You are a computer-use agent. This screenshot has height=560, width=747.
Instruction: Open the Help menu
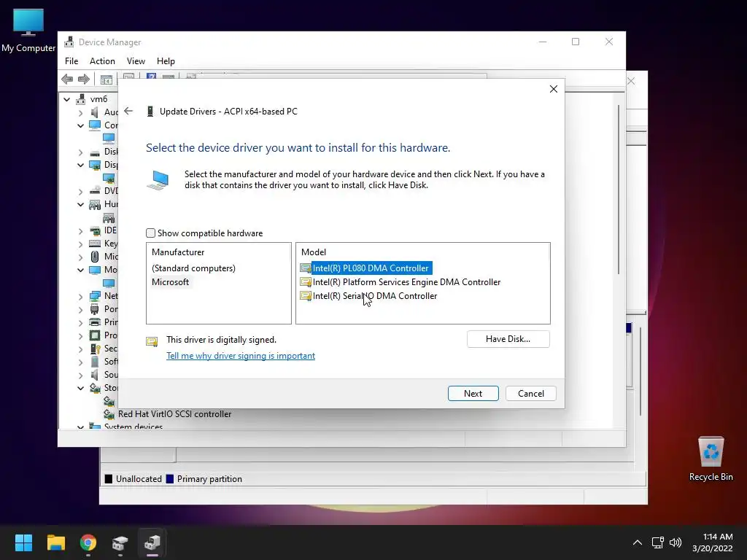click(166, 61)
